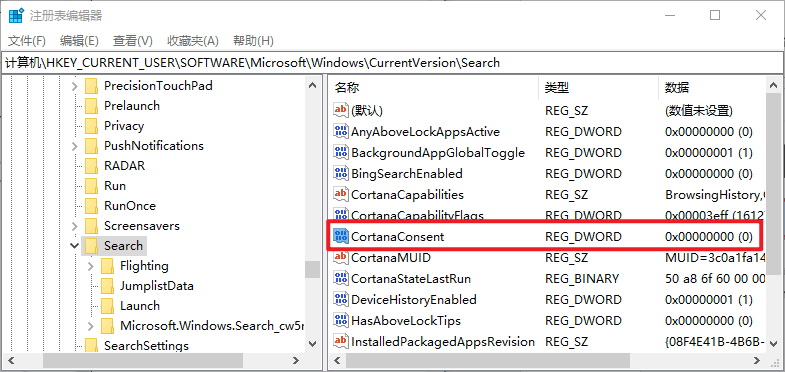Click the registry path address bar
This screenshot has width=785, height=372.
(x=392, y=63)
